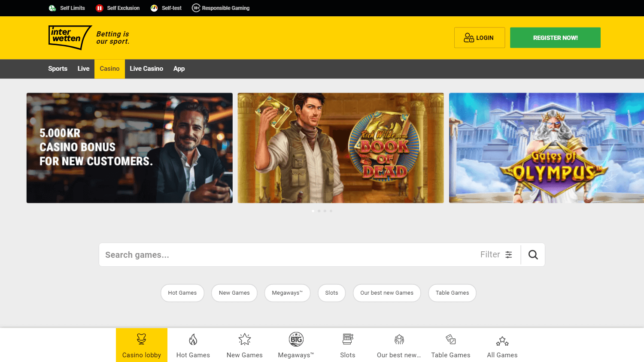Select the Slots chip
The image size is (644, 362).
[x=331, y=293]
